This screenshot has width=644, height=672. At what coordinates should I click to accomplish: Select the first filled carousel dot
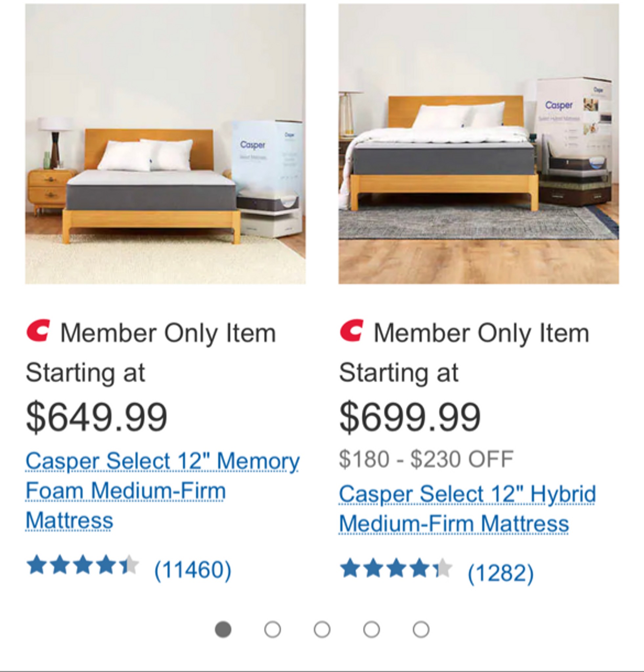[223, 629]
